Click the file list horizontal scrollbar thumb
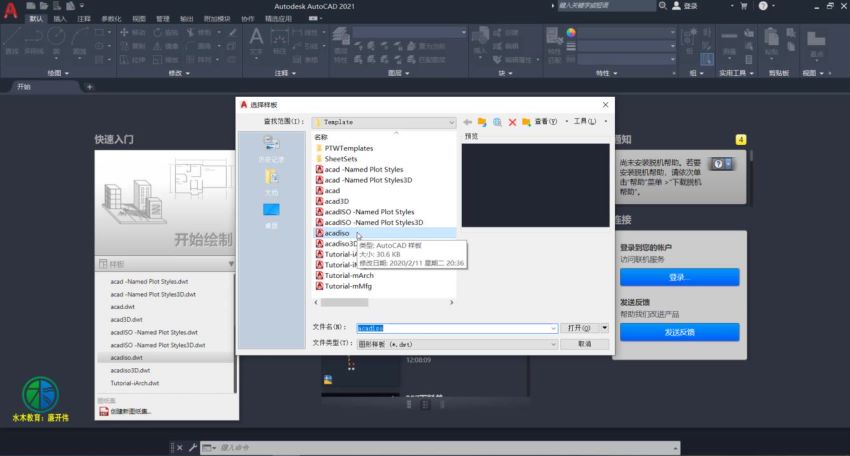 [x=344, y=303]
